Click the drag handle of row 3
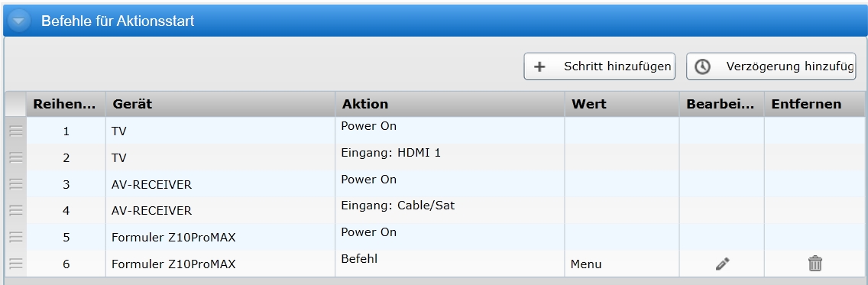868x285 pixels. 16,183
